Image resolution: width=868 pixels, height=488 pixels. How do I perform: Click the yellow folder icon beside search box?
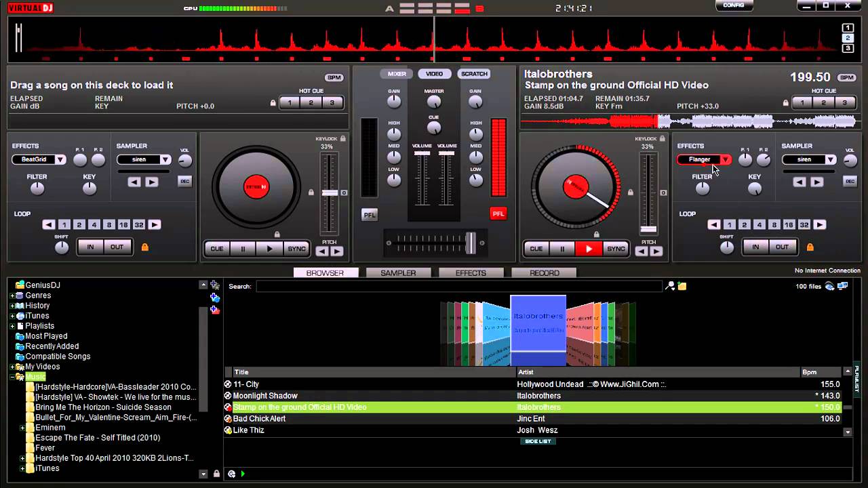click(682, 286)
